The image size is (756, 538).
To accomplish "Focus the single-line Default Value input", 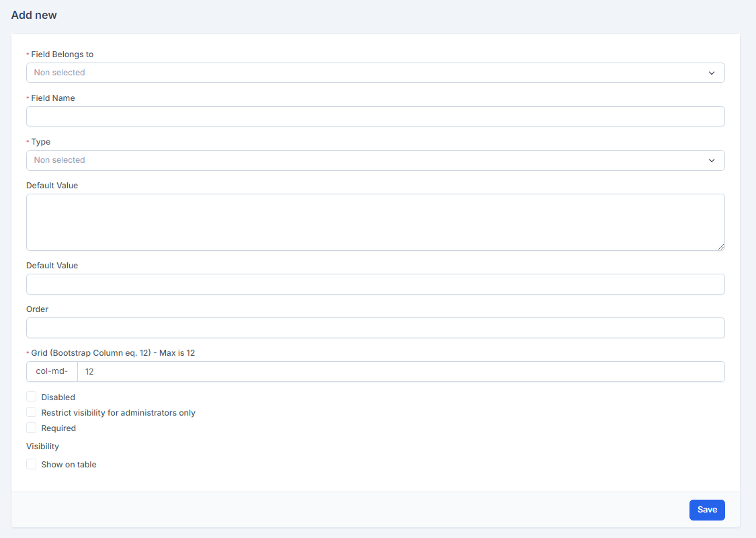I will (x=375, y=284).
